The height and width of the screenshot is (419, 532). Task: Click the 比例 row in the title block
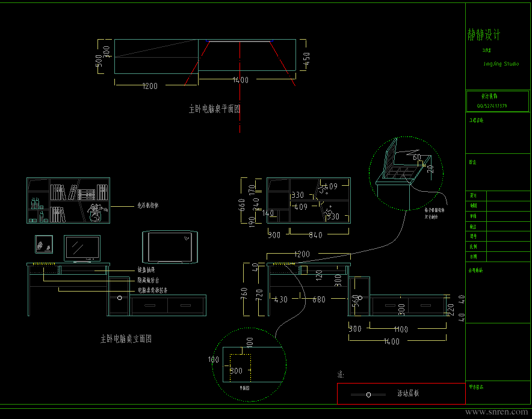[x=497, y=246]
